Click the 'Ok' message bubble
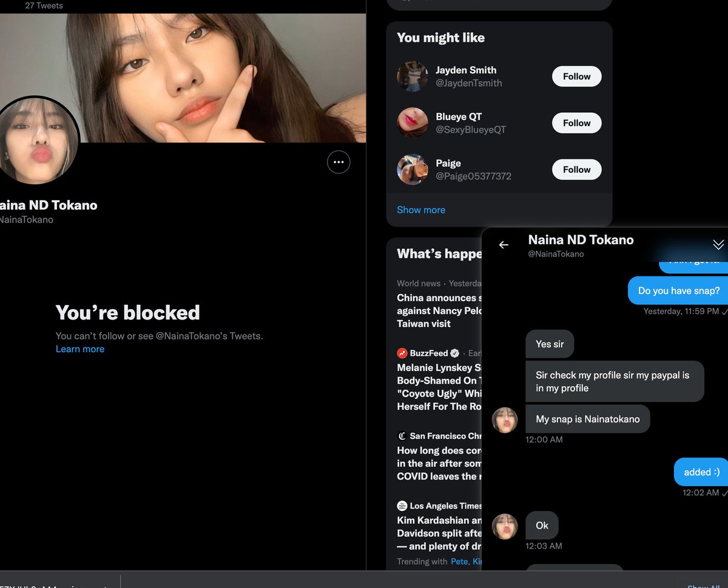This screenshot has width=728, height=588. (542, 526)
